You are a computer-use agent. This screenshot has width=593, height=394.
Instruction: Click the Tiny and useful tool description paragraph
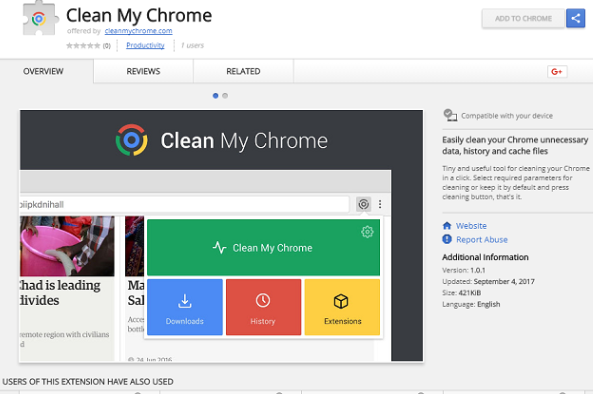tap(516, 183)
